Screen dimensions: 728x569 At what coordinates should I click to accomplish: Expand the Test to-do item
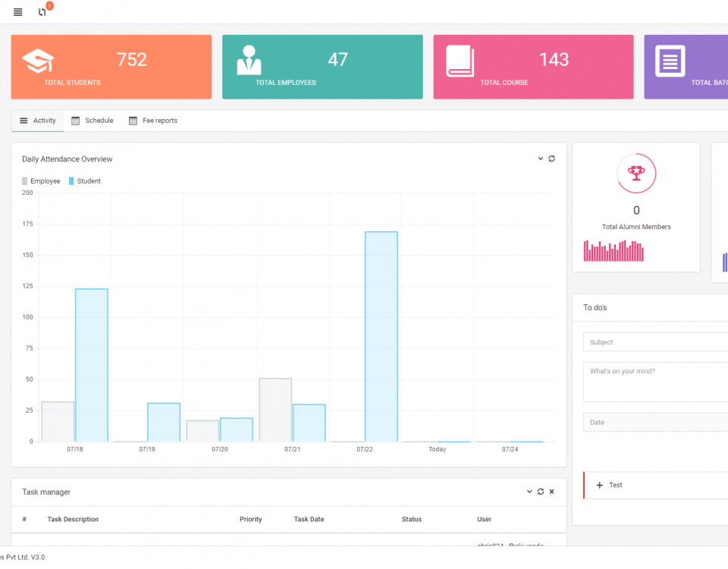click(x=600, y=486)
